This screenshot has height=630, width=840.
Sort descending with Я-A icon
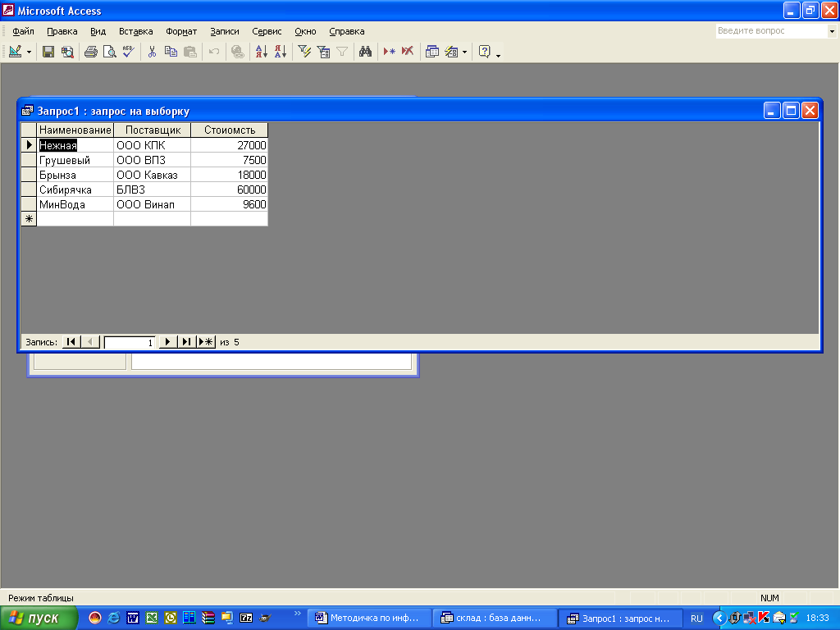(x=281, y=52)
